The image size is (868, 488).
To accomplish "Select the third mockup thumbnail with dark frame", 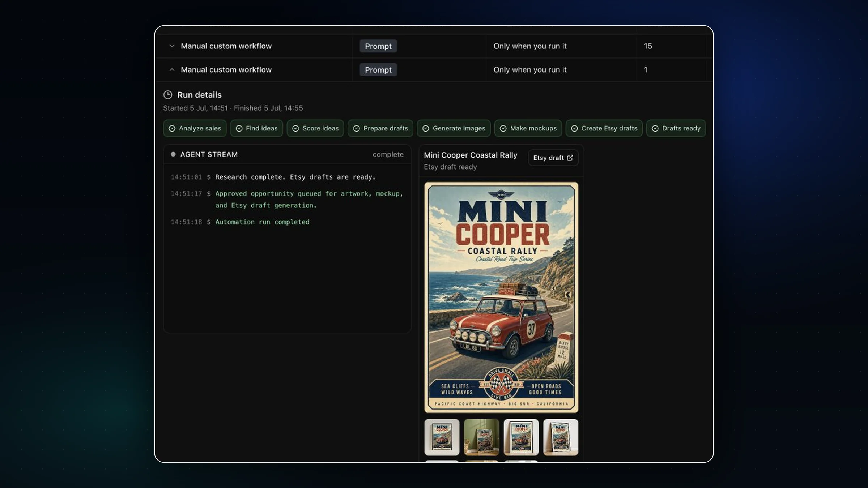I will pos(521,437).
